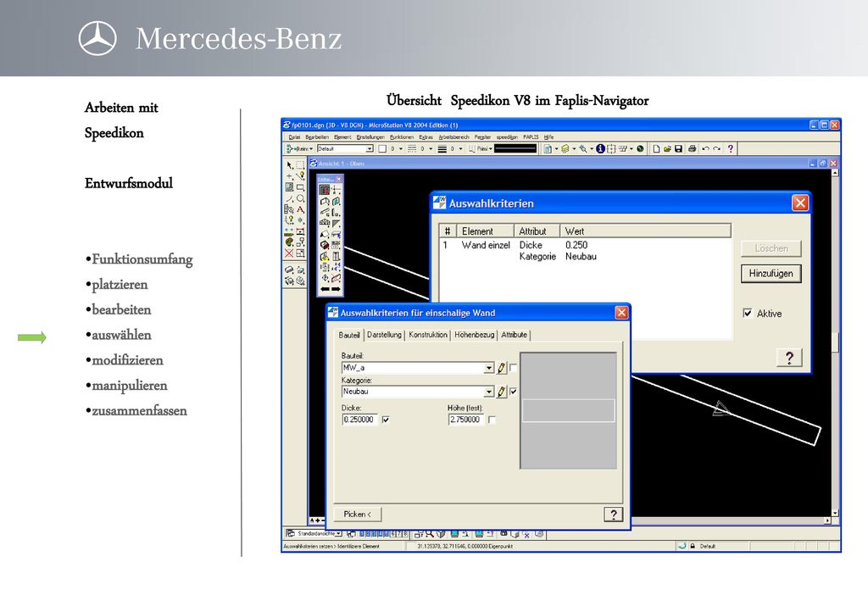The image size is (868, 601).
Task: Open the FAPLIS menu
Action: pos(531,136)
